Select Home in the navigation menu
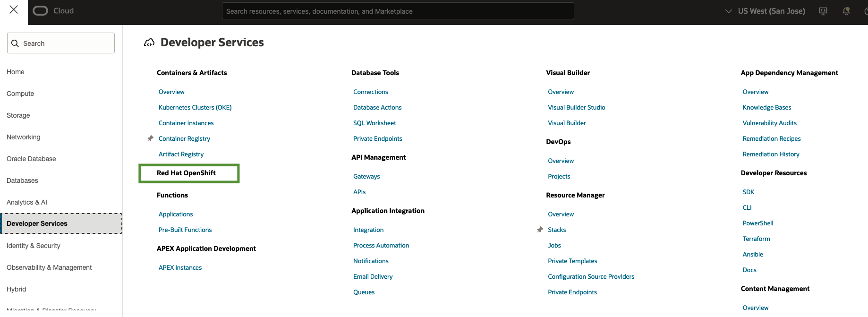This screenshot has height=317, width=868. click(x=16, y=72)
